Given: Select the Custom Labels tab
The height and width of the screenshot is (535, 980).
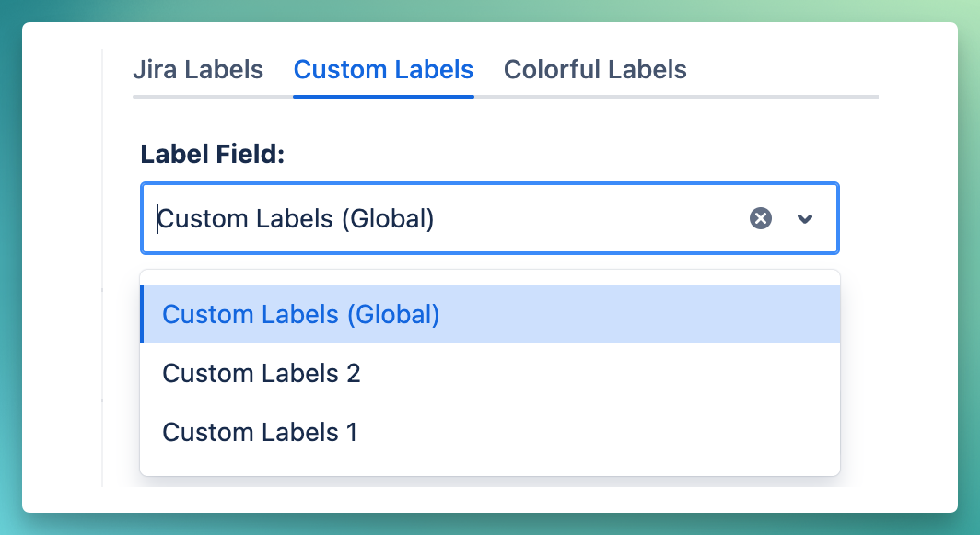Looking at the screenshot, I should click(383, 69).
